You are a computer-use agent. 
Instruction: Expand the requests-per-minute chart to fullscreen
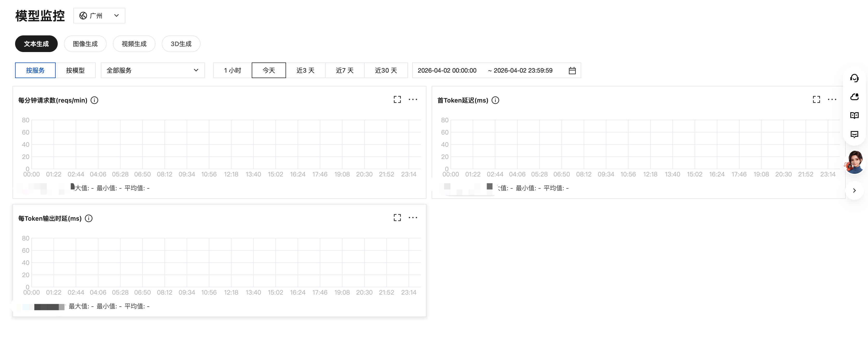tap(397, 99)
